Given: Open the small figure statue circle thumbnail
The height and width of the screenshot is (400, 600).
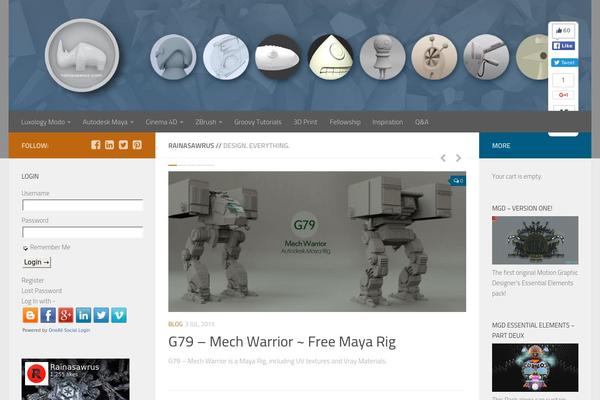Looking at the screenshot, I should pyautogui.click(x=382, y=57).
